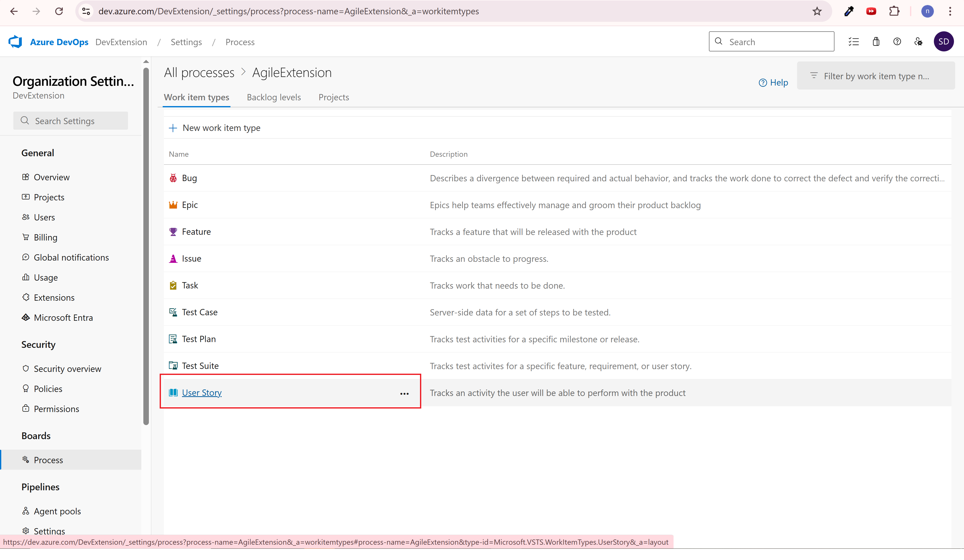The height and width of the screenshot is (560, 964).
Task: Open Permissions in the Security section
Action: pos(56,409)
